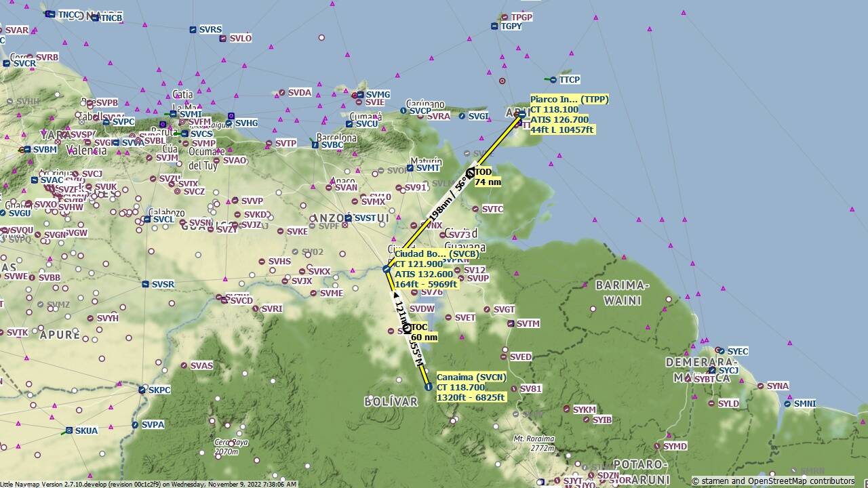
Task: Click the '164ft - 5969ft' runway info
Action: point(426,284)
